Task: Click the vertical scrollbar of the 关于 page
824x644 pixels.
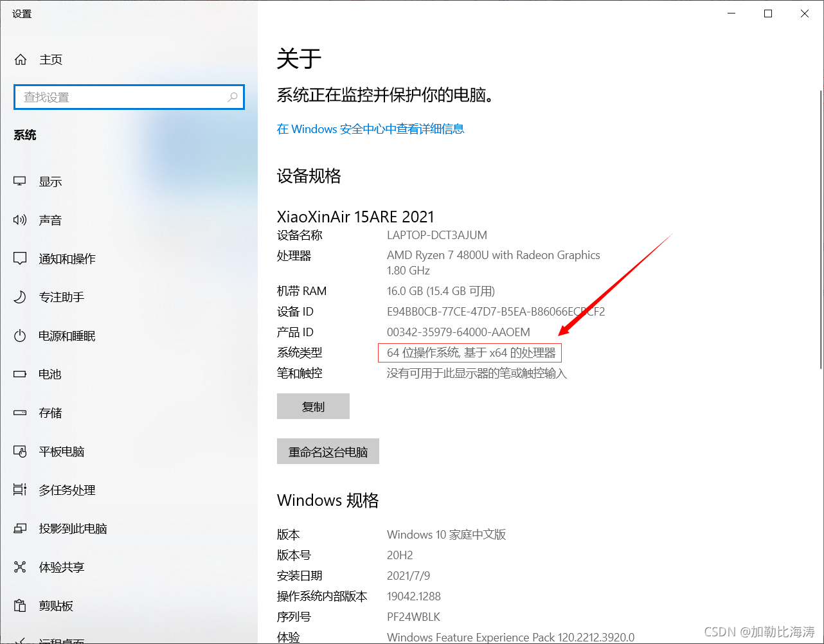Action: (x=821, y=229)
